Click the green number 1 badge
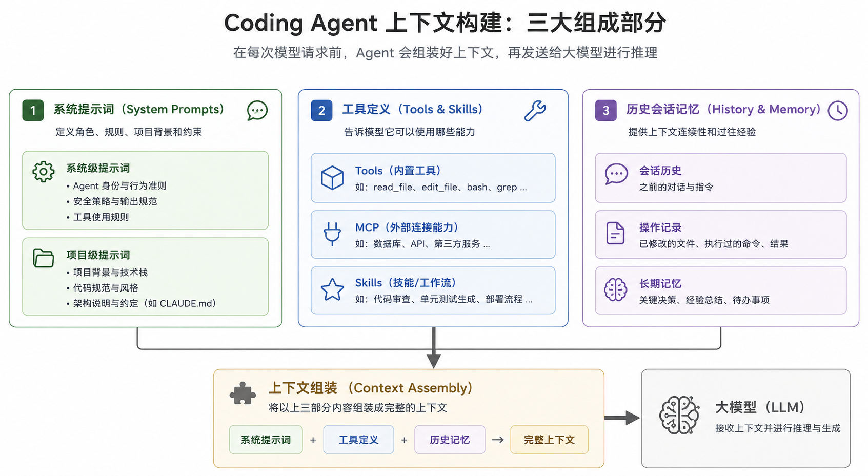The width and height of the screenshot is (868, 476). 33,110
